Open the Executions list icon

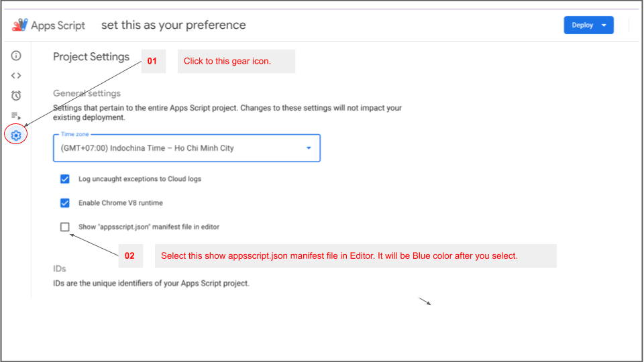click(16, 115)
